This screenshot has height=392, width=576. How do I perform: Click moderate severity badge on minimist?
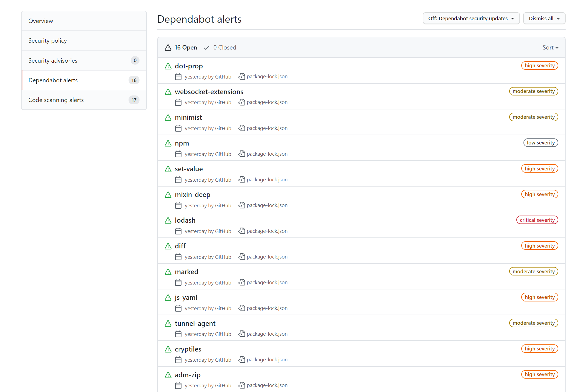[534, 117]
